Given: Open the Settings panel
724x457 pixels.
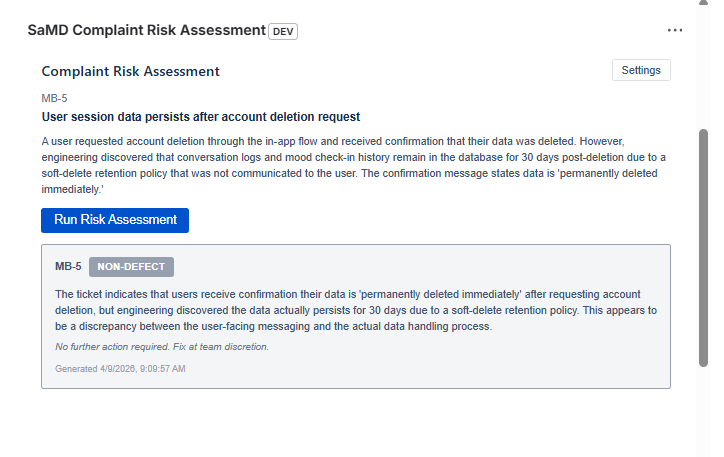Looking at the screenshot, I should 641,70.
